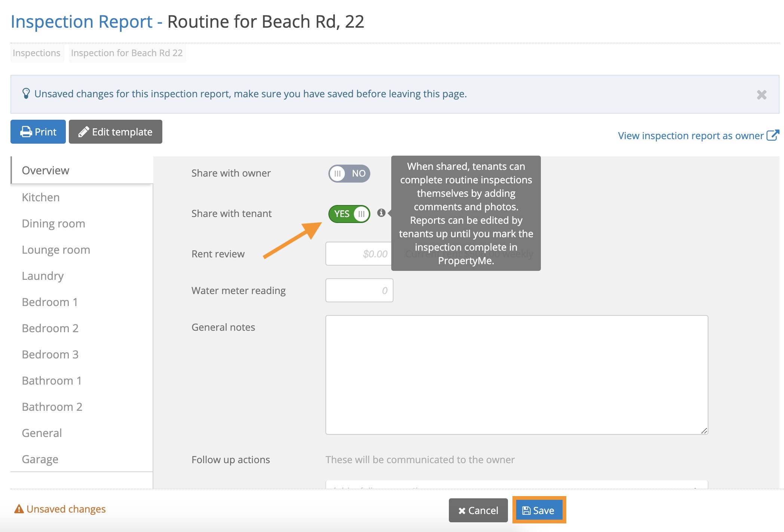Image resolution: width=784 pixels, height=532 pixels.
Task: Click the printer icon on the Print button
Action: tap(26, 132)
